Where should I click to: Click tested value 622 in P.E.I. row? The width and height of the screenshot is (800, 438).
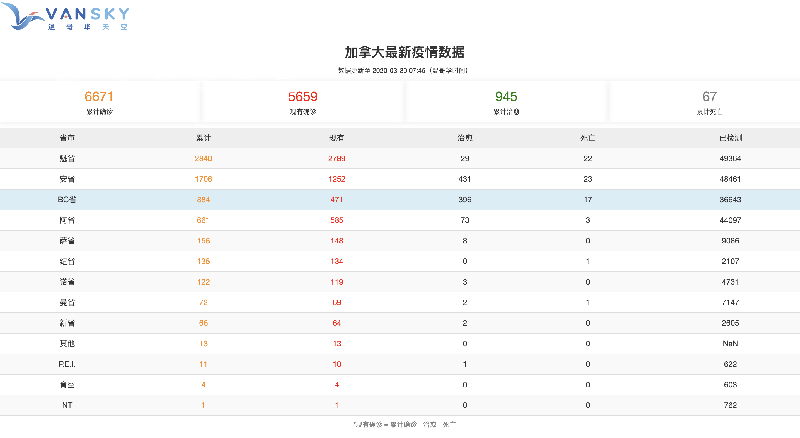pos(731,364)
